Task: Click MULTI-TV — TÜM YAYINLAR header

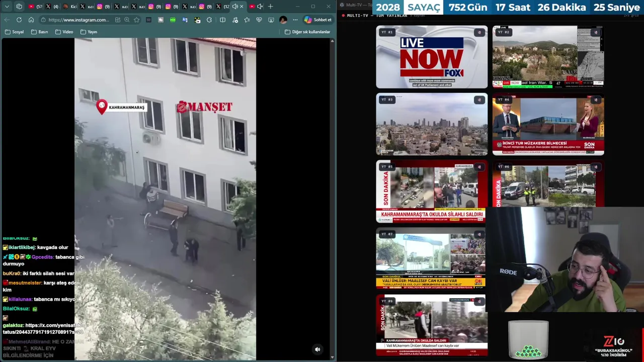Action: tap(377, 16)
